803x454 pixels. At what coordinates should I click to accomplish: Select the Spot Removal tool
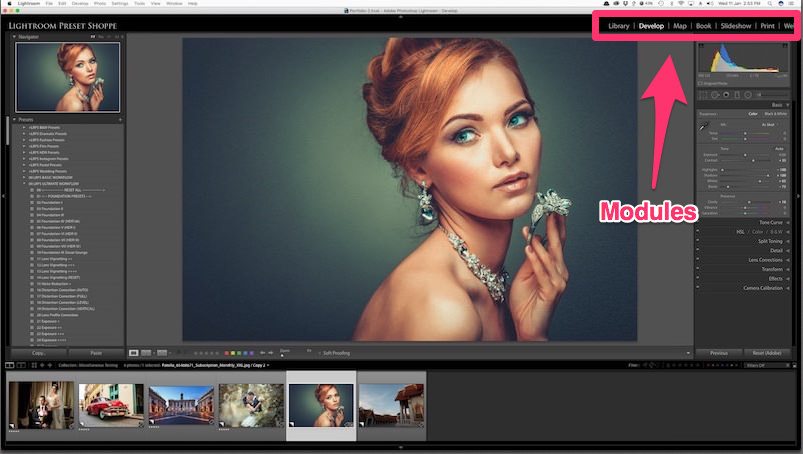click(715, 95)
